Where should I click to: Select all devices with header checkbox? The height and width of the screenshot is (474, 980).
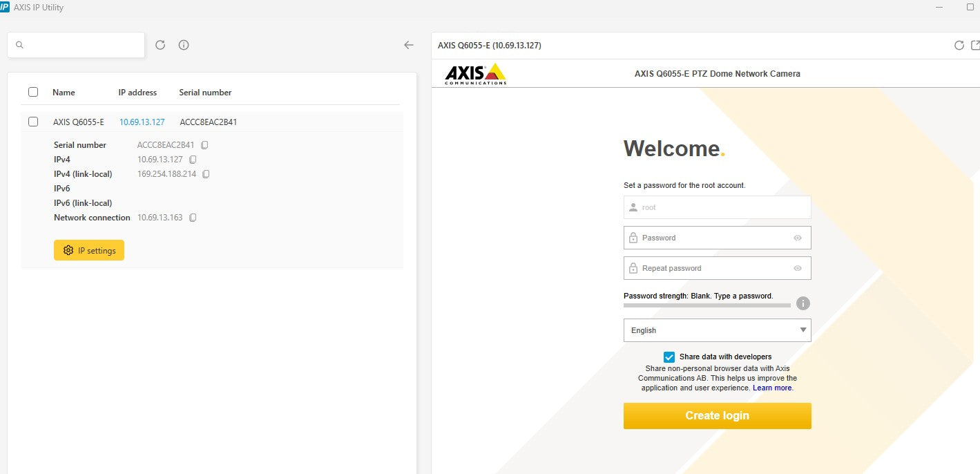pyautogui.click(x=33, y=92)
